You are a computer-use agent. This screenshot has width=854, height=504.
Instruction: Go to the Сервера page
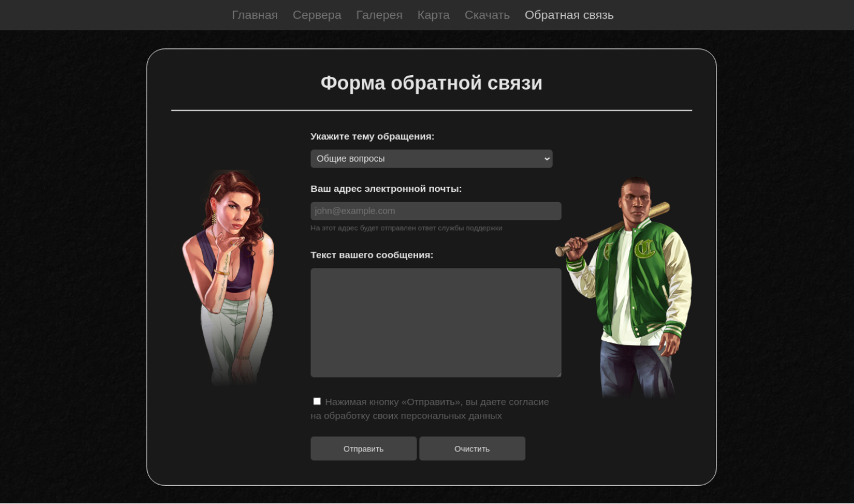click(317, 15)
